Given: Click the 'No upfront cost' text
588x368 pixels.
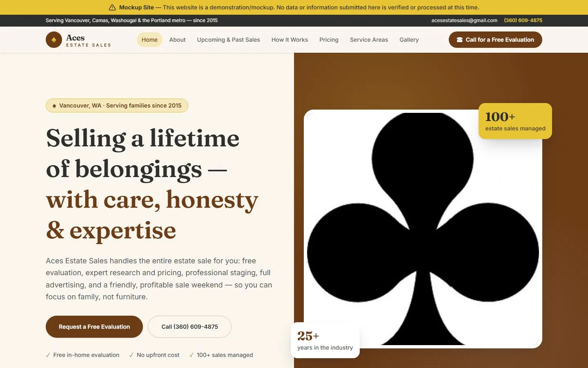Looking at the screenshot, I should pos(158,355).
